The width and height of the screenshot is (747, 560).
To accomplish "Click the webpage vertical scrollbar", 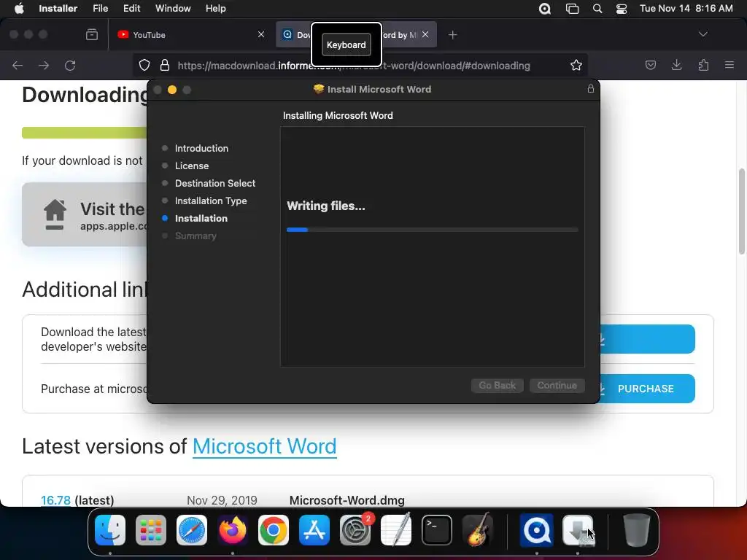I will pyautogui.click(x=742, y=212).
